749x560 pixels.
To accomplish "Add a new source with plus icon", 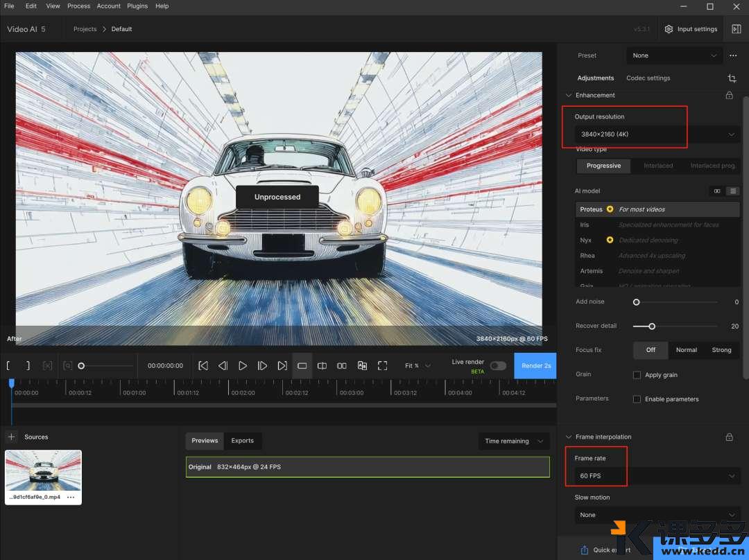I will pos(12,437).
